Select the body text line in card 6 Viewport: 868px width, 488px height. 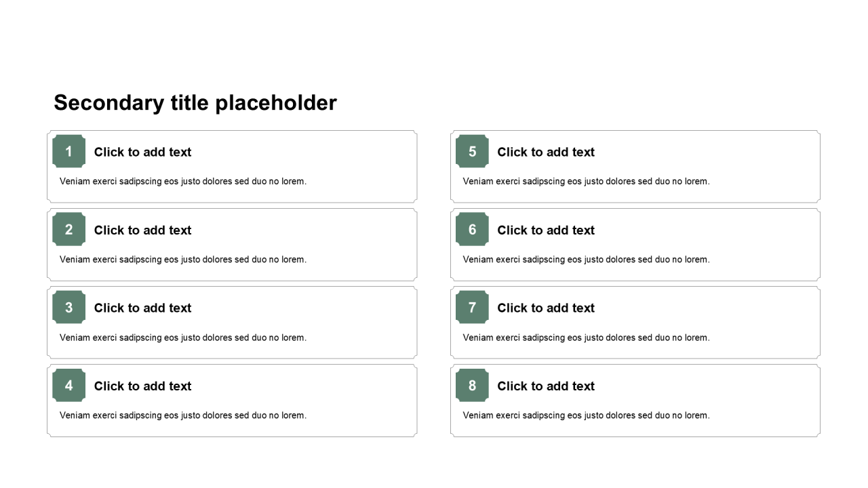(587, 259)
